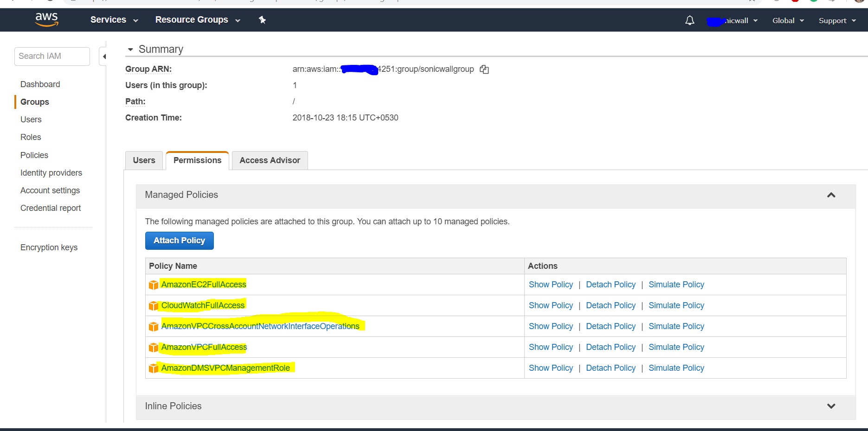
Task: Collapse the Summary section triangle
Action: [130, 50]
